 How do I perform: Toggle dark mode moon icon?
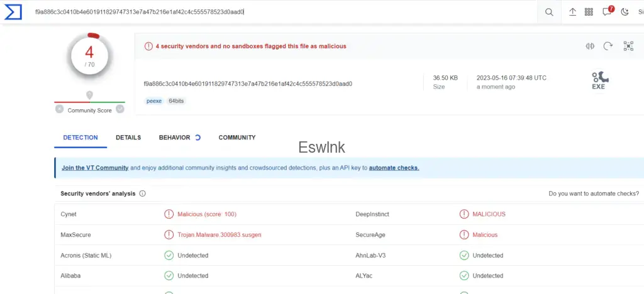(625, 12)
